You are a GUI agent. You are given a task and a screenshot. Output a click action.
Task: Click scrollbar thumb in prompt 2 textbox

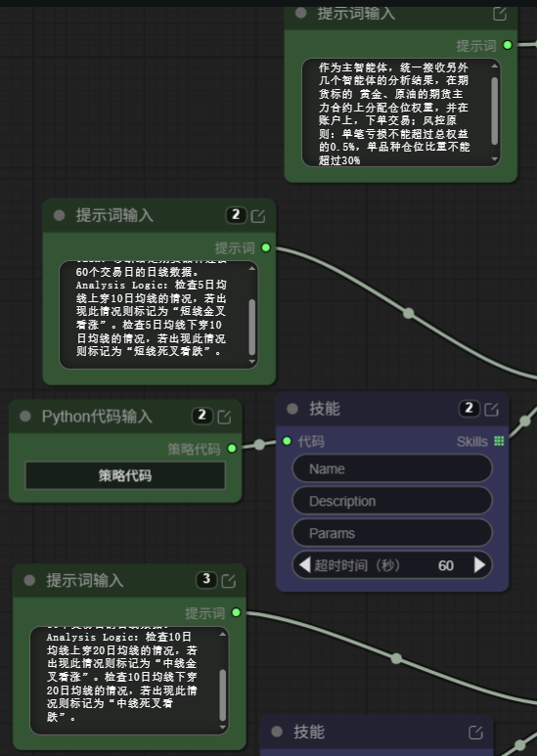click(x=252, y=327)
